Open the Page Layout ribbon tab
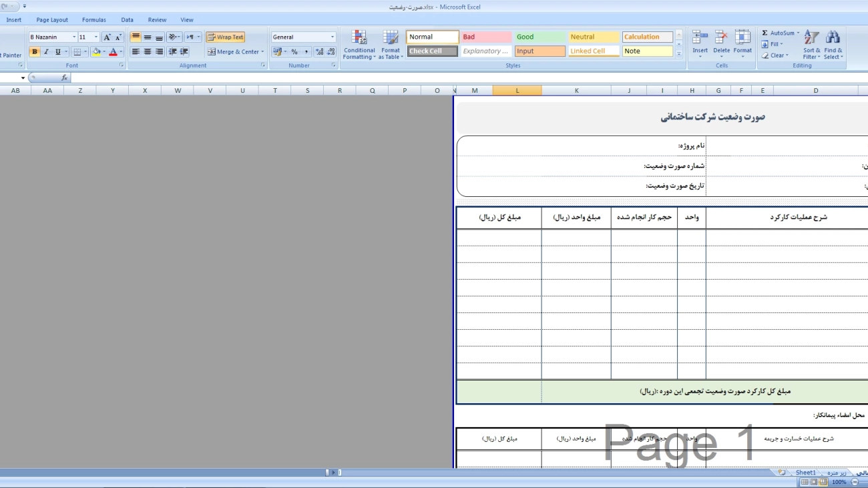Image resolution: width=868 pixels, height=488 pixels. [x=52, y=20]
